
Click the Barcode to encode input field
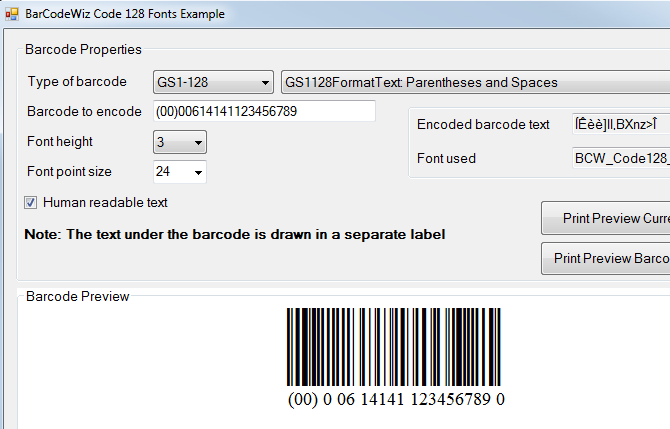pos(264,112)
